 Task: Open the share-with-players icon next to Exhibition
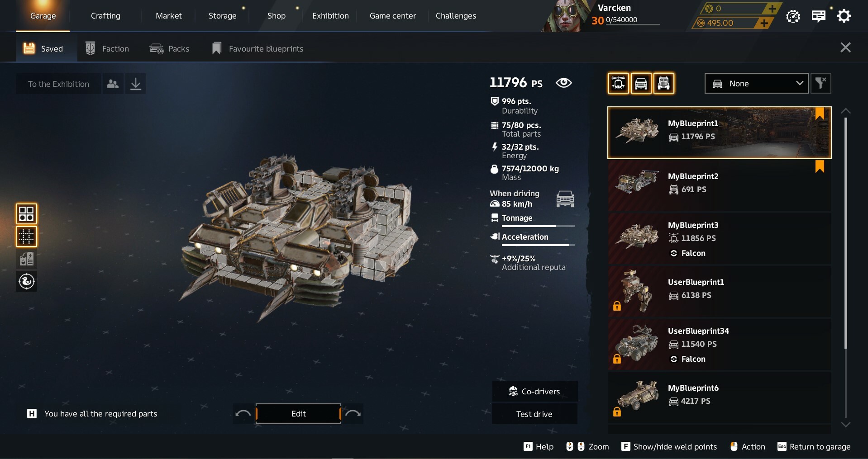(x=113, y=84)
